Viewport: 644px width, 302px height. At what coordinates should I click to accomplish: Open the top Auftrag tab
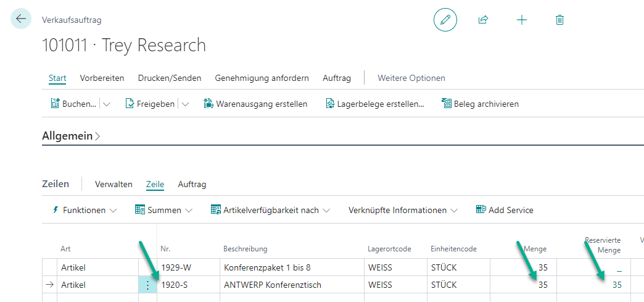click(337, 78)
